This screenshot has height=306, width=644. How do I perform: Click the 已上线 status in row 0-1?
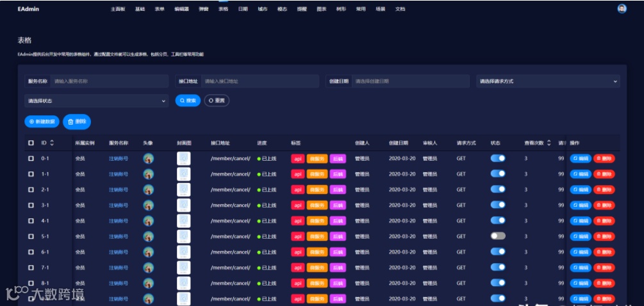click(267, 158)
